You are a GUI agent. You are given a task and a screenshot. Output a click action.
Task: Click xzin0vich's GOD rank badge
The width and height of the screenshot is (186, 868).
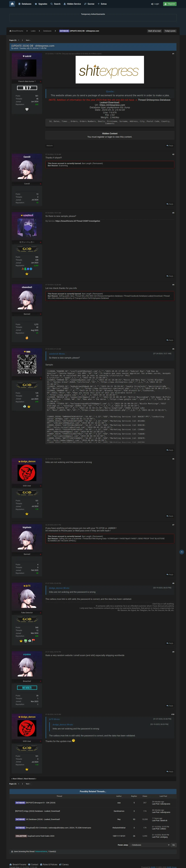[27, 249]
